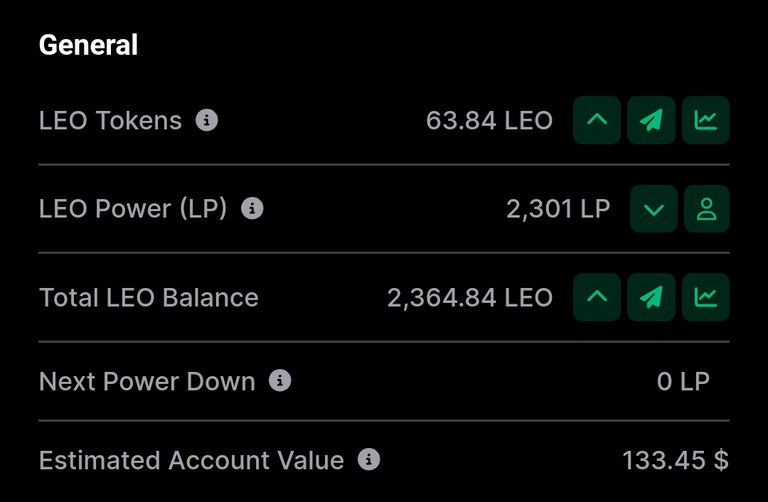Click the 0 LP next power down value
The height and width of the screenshot is (502, 768).
pyautogui.click(x=683, y=382)
